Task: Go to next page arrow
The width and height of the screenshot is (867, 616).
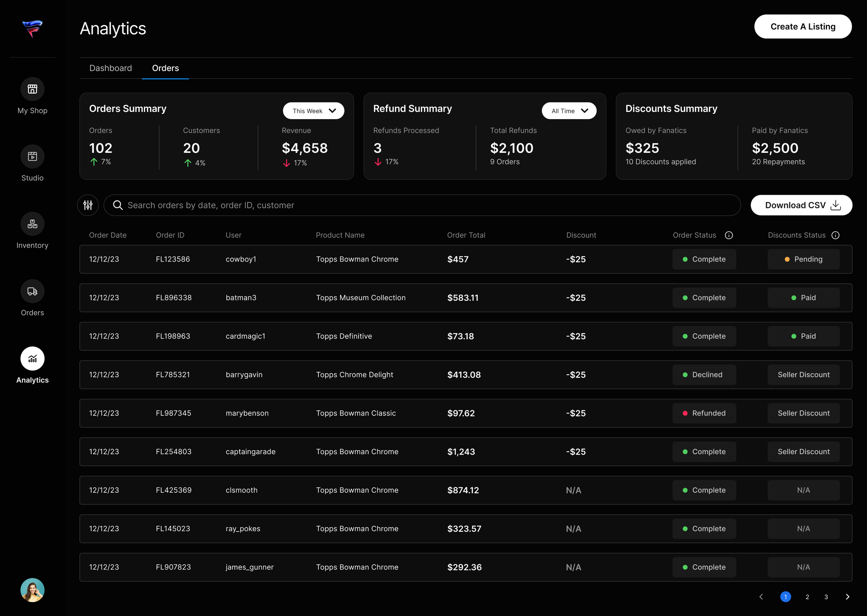Action: (x=847, y=597)
